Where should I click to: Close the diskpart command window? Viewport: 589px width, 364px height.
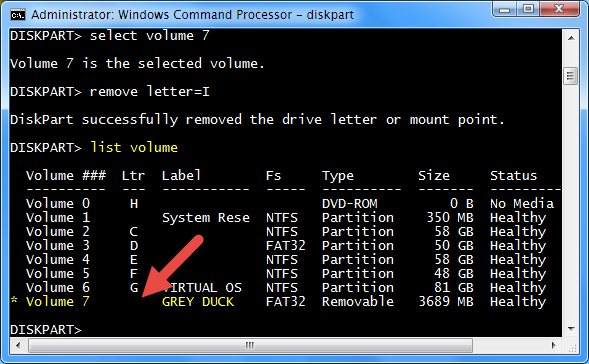[x=559, y=9]
